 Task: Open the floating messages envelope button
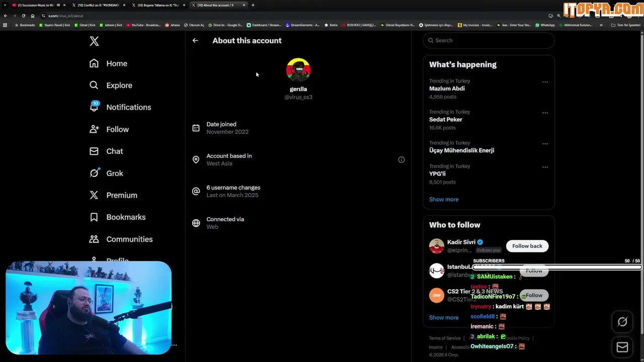622,347
